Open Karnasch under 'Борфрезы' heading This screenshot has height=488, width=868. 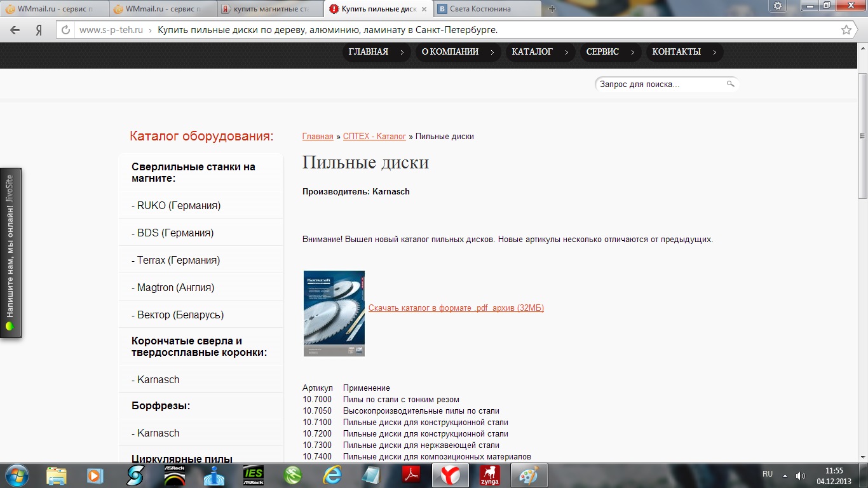[156, 433]
